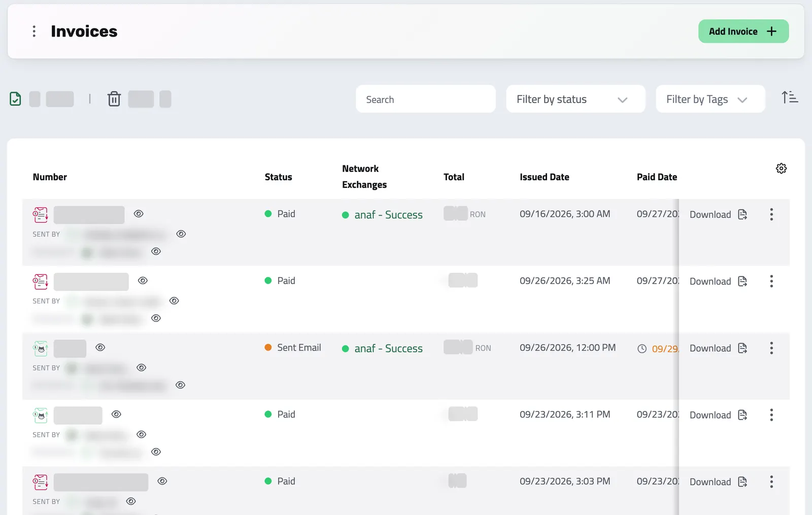Click anaf - Success in first row
Image resolution: width=812 pixels, height=515 pixels.
tap(388, 215)
